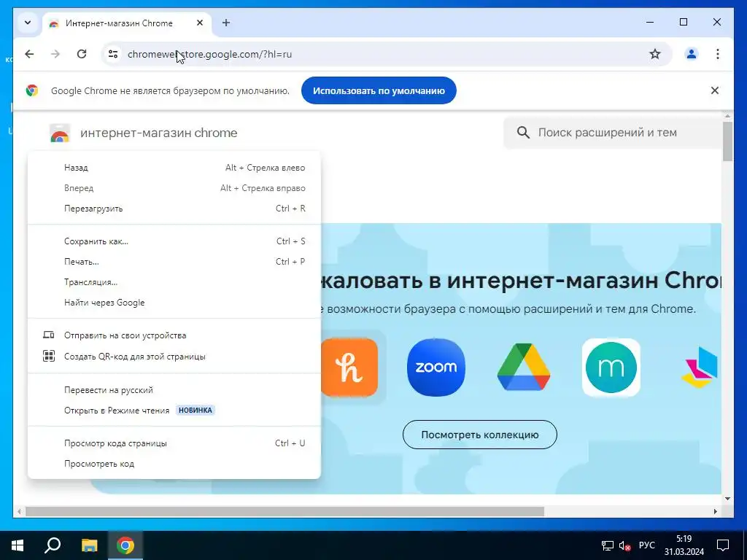This screenshot has width=747, height=560.
Task: Choose Перезагрузить from context menu
Action: click(x=174, y=209)
